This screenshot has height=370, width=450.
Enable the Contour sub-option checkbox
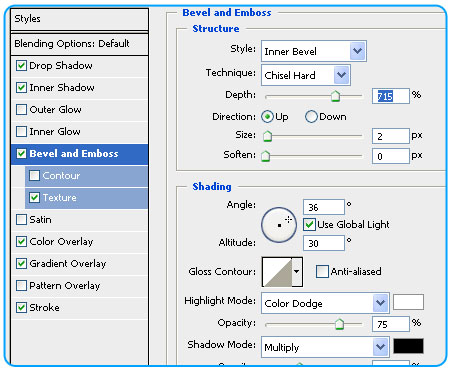pos(34,176)
